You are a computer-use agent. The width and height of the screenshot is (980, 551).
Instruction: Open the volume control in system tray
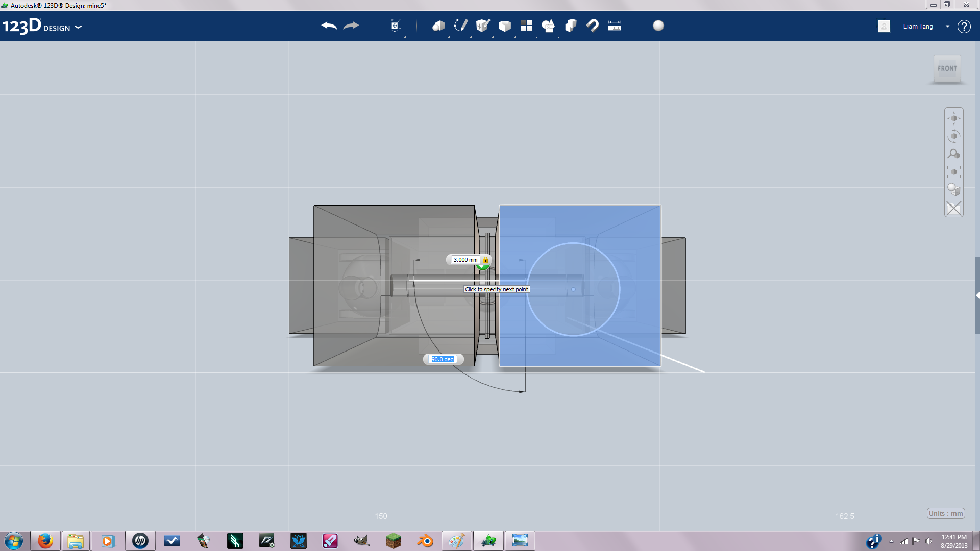pos(928,541)
